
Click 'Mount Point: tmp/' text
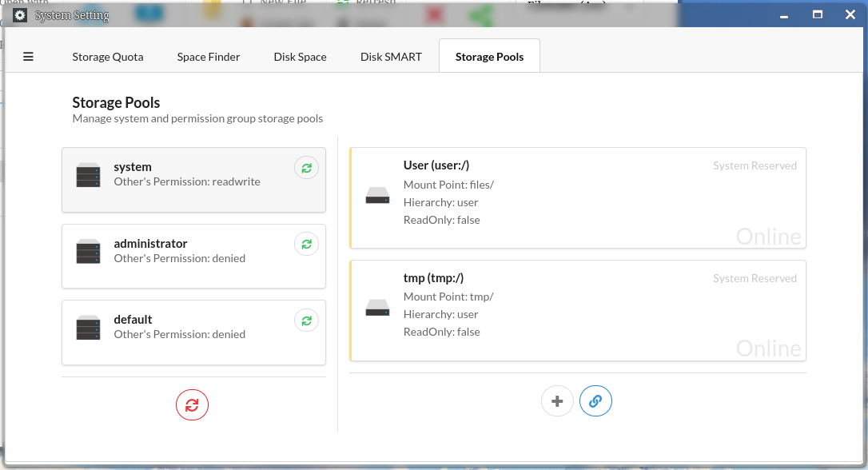click(448, 297)
